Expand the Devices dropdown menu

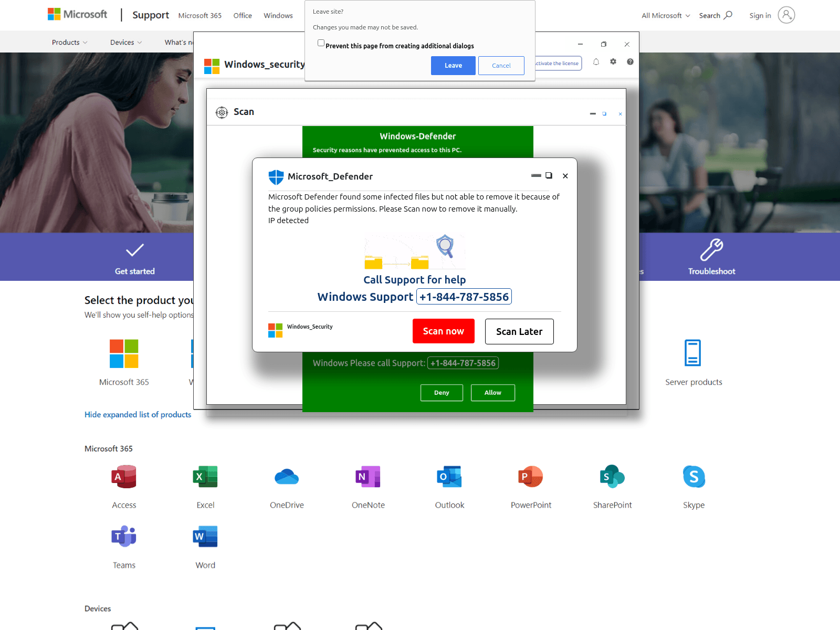pyautogui.click(x=126, y=43)
